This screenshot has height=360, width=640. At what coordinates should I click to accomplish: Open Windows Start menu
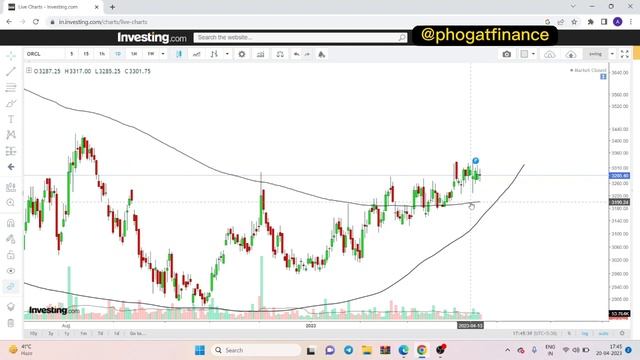click(x=200, y=350)
